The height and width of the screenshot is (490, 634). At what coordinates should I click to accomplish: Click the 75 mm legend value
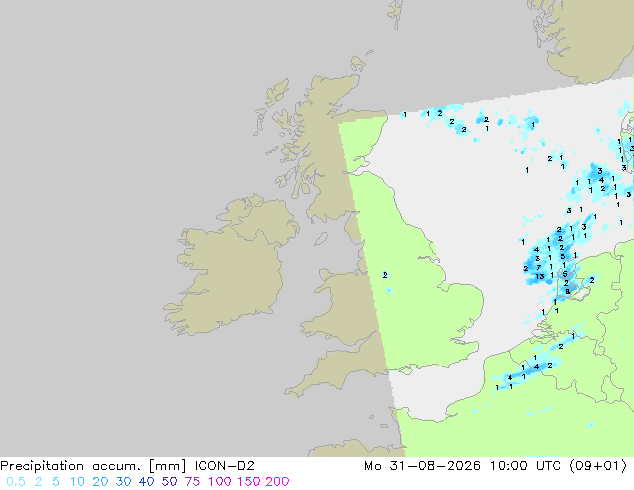point(192,482)
